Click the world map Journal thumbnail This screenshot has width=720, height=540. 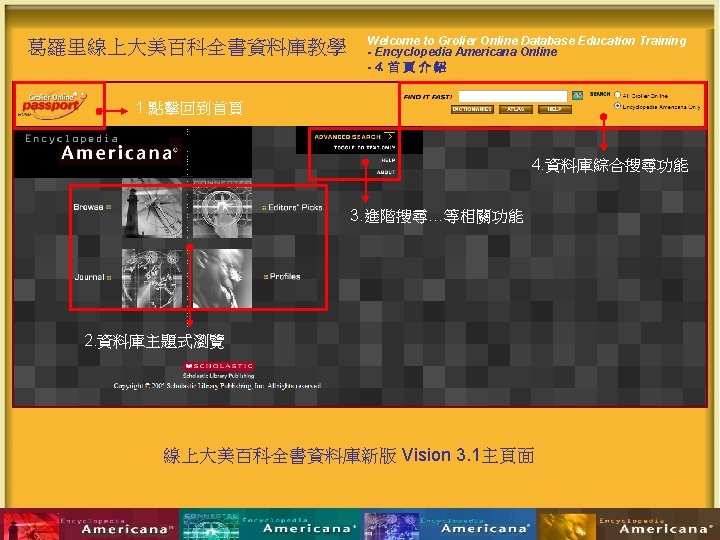point(152,278)
